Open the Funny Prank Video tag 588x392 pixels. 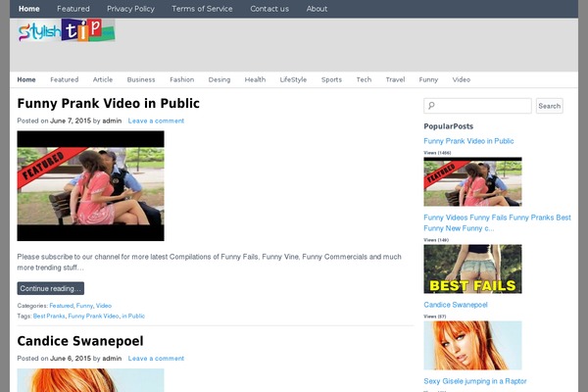[93, 316]
